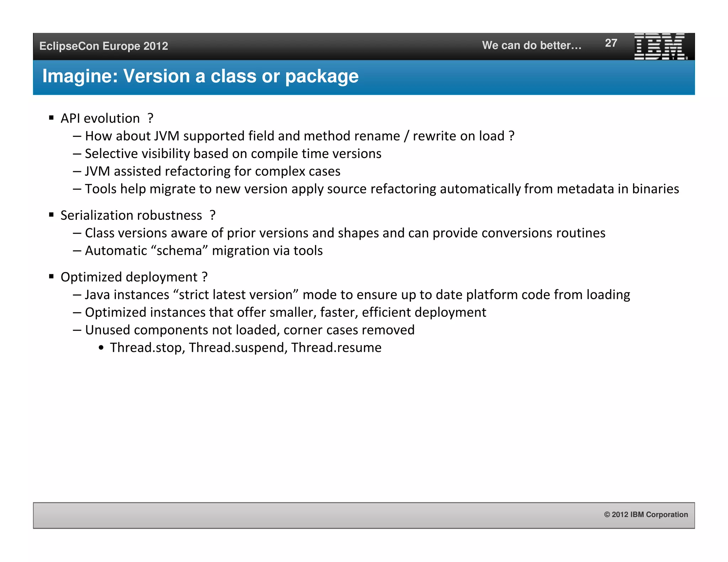
Task: Click the EclipseCon Europe 2012 header text
Action: point(103,46)
